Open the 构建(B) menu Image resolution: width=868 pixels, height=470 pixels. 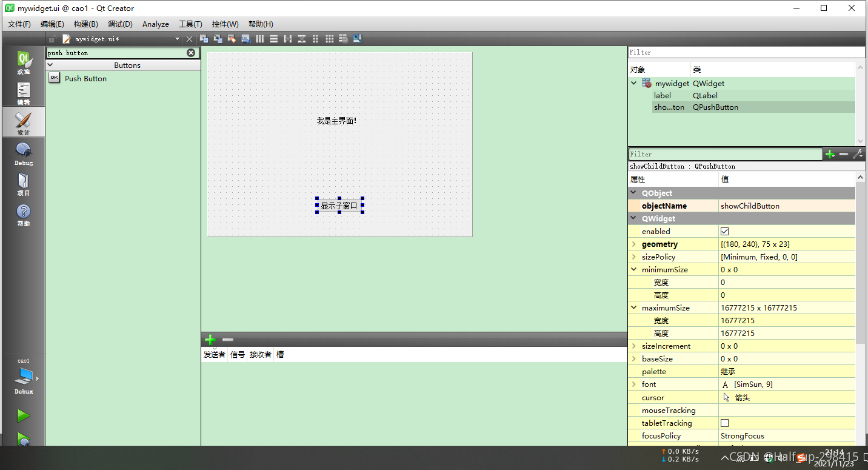click(85, 24)
